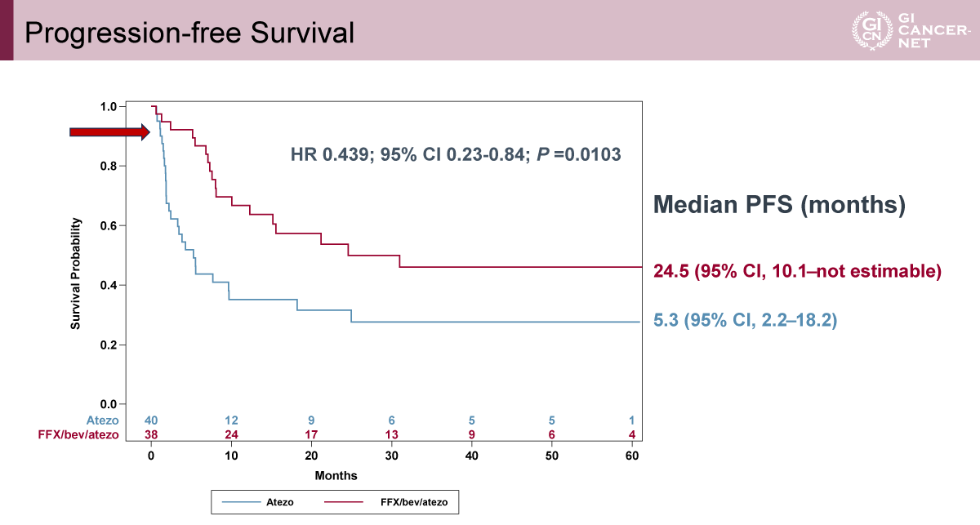Click the Atezo legend label text
This screenshot has height=525, width=980.
280,503
